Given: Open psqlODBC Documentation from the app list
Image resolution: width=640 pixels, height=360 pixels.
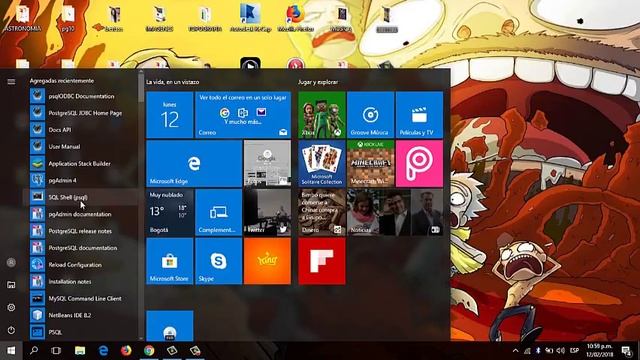Looking at the screenshot, I should click(81, 96).
